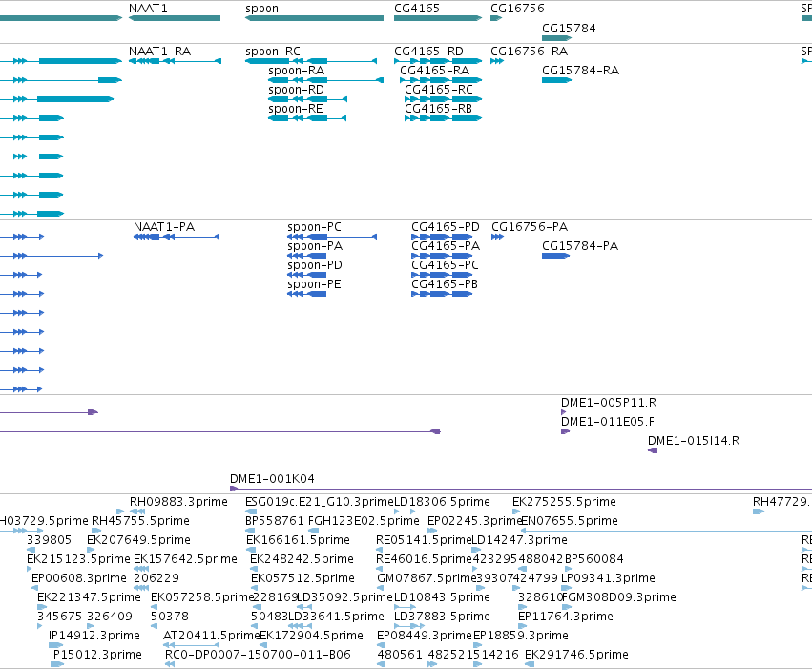Open transcript CG16756-RA
Image resolution: width=812 pixels, height=669 pixels.
click(x=530, y=52)
